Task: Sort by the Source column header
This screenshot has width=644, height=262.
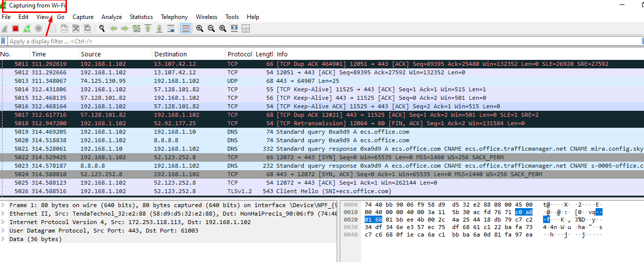Action: 115,54
